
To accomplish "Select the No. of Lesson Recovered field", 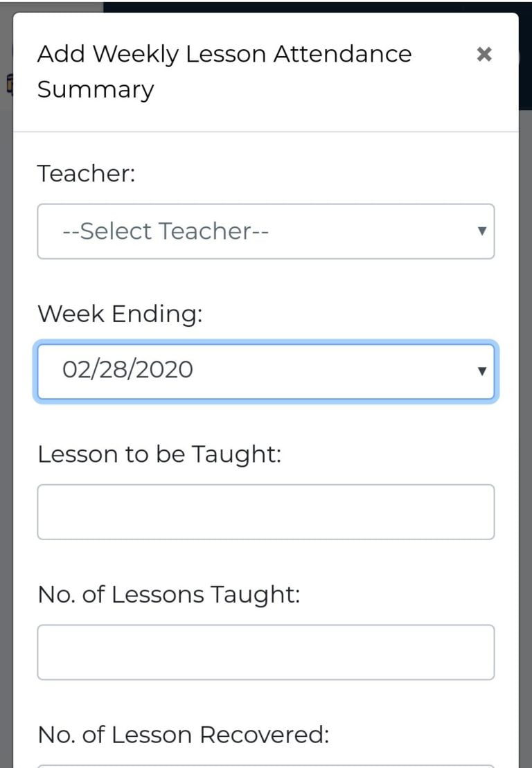I will tap(265, 765).
